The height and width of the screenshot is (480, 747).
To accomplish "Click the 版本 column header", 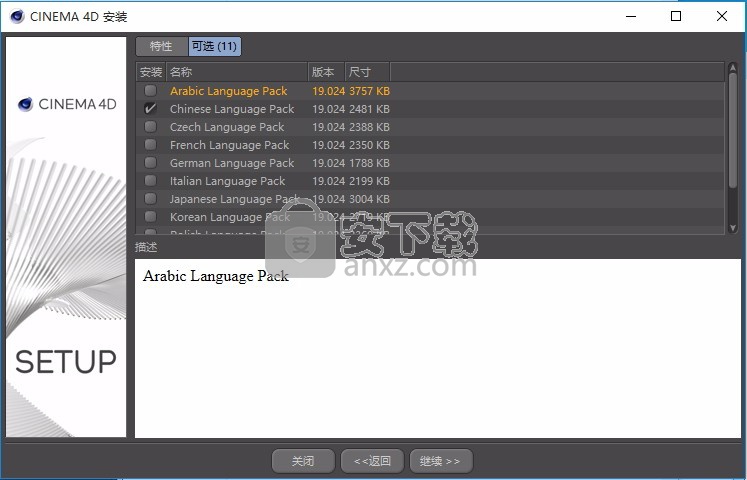I will [326, 72].
